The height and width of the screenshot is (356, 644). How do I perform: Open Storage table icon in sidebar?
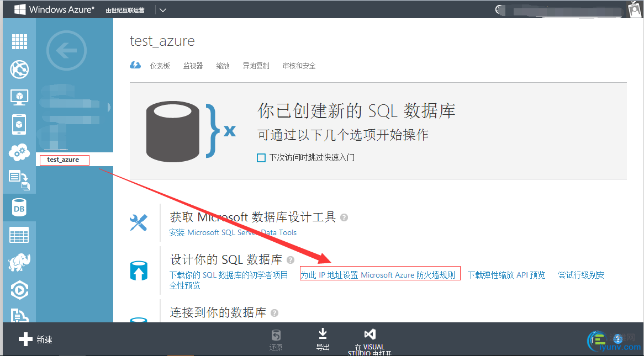[x=19, y=236]
